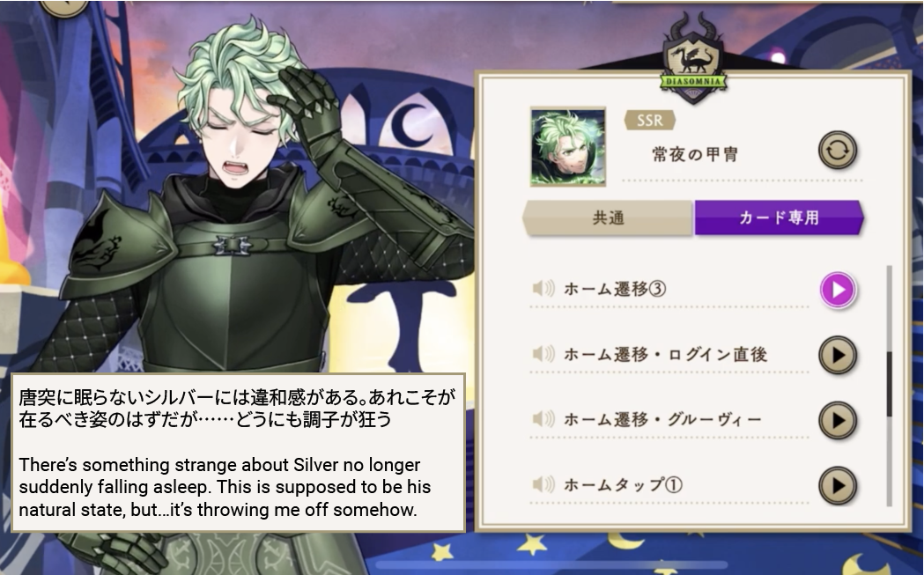Play the ホーム遷移・グルーヴィー voice line
This screenshot has height=575, width=924.
coord(838,421)
